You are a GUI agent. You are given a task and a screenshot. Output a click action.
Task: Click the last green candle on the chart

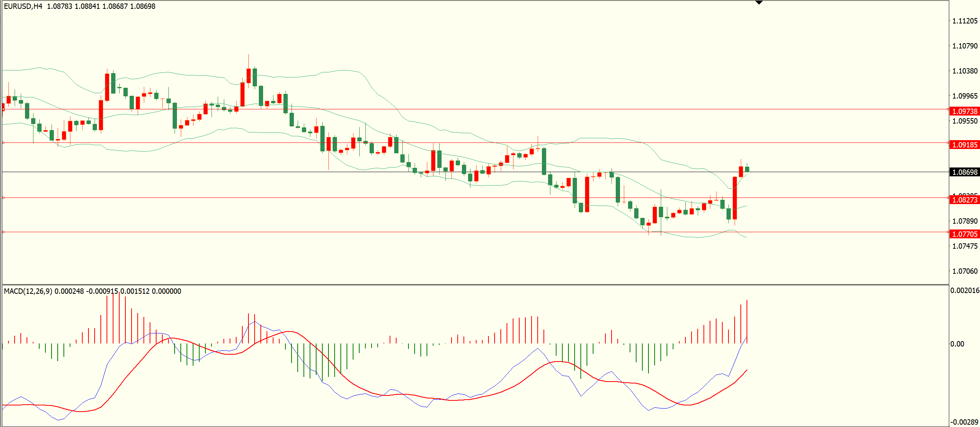pos(747,169)
